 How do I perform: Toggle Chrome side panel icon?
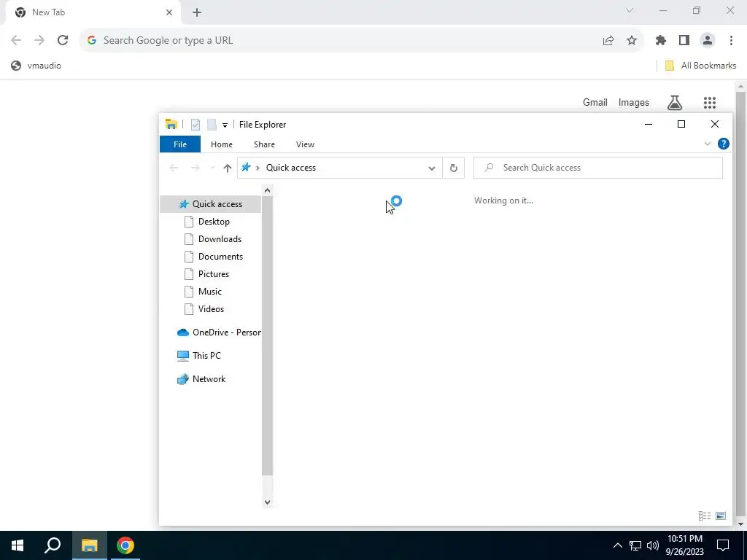point(684,41)
